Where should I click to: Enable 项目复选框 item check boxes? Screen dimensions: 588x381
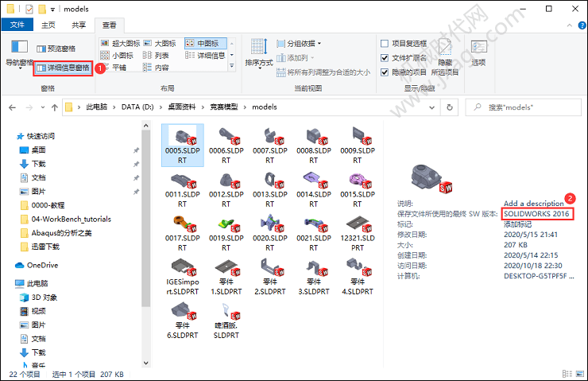(x=404, y=44)
